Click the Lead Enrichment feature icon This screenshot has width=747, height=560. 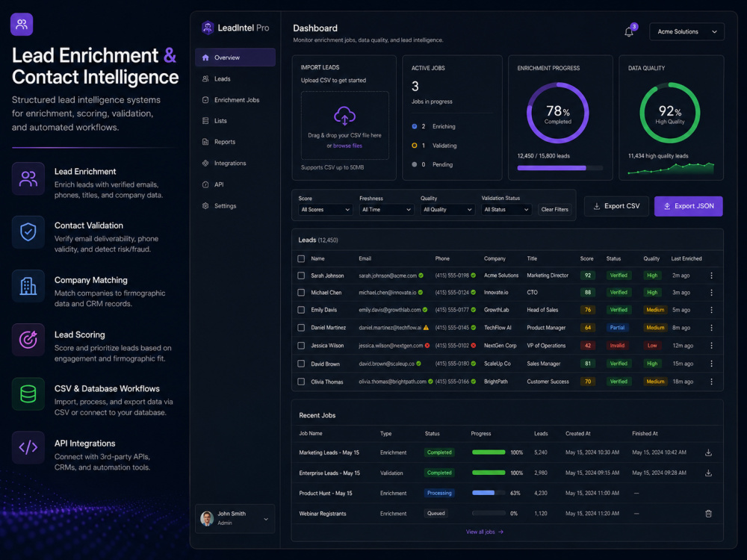point(28,178)
